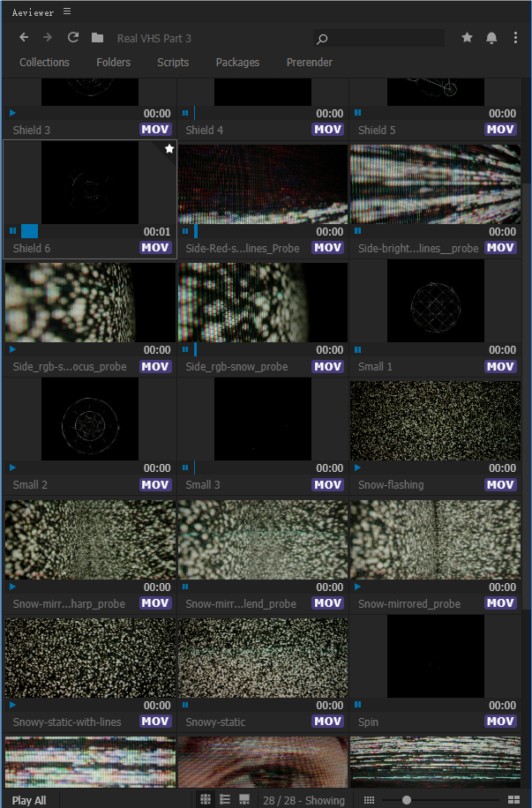Screen dimensions: 532x808
Task: Click Shield 6 blue progress bar
Action: click(x=29, y=231)
